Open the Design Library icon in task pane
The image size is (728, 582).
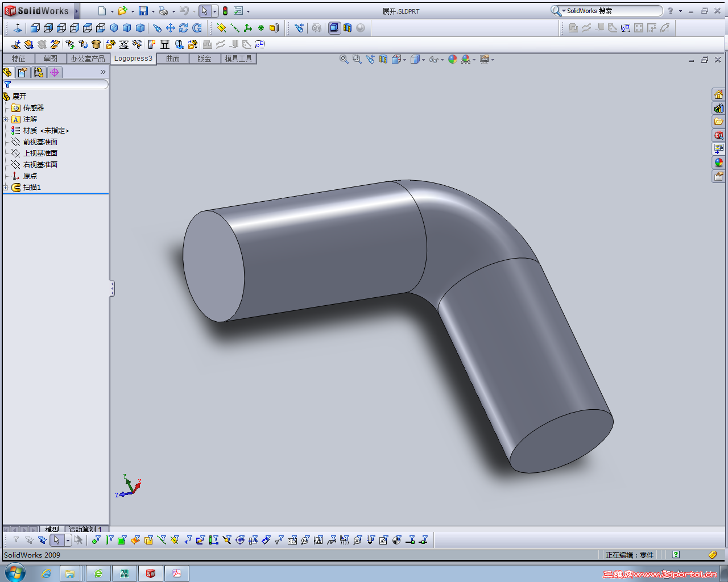(719, 108)
